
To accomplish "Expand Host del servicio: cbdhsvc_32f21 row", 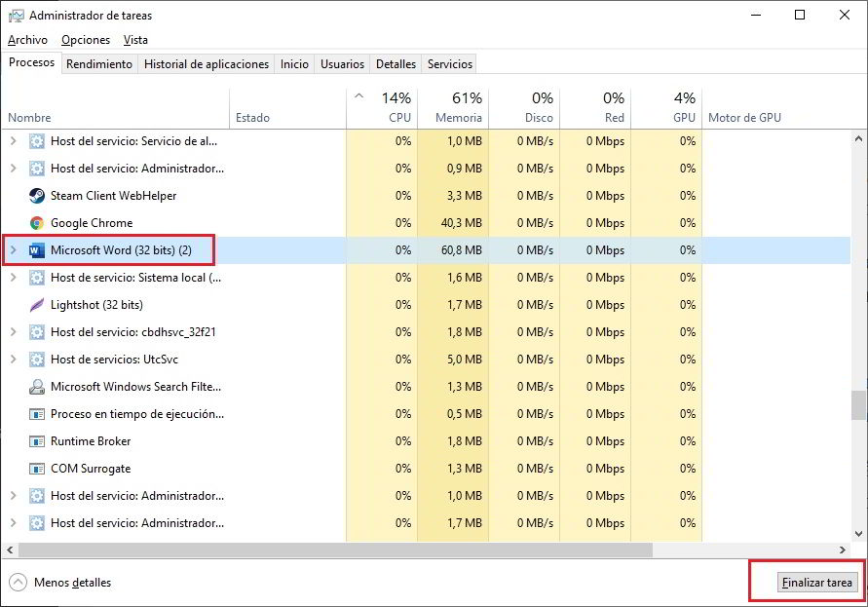I will [13, 332].
